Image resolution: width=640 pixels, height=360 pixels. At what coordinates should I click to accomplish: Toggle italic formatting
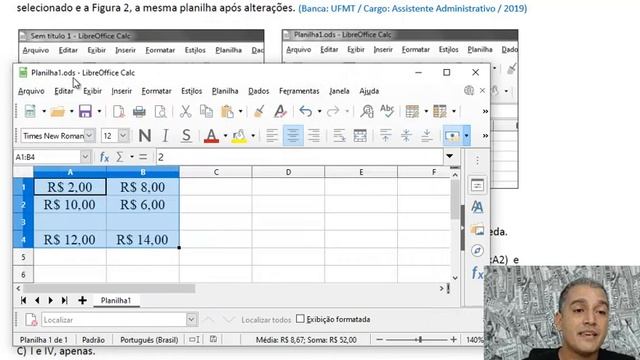(165, 136)
